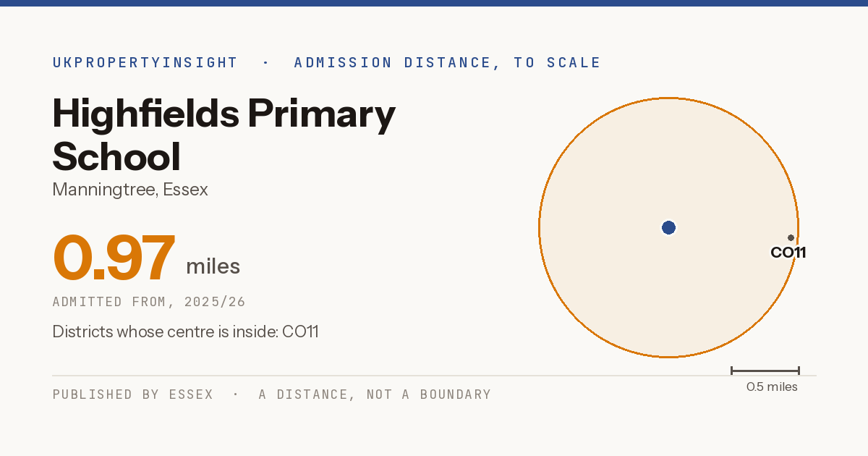868x456 pixels.
Task: Click 'Published by Essex' footer text
Action: (x=133, y=394)
